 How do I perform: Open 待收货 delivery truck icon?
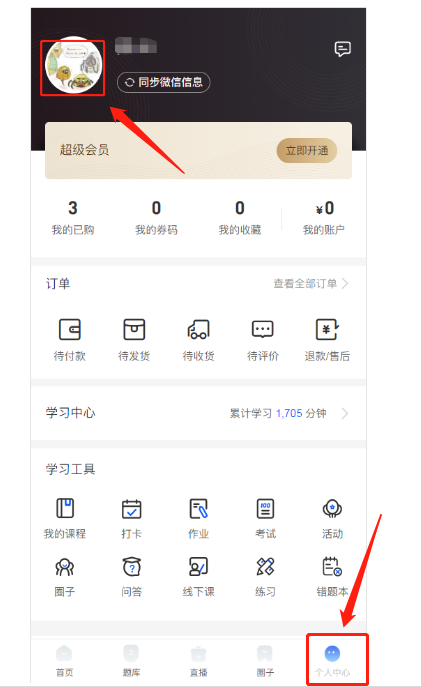pyautogui.click(x=198, y=329)
